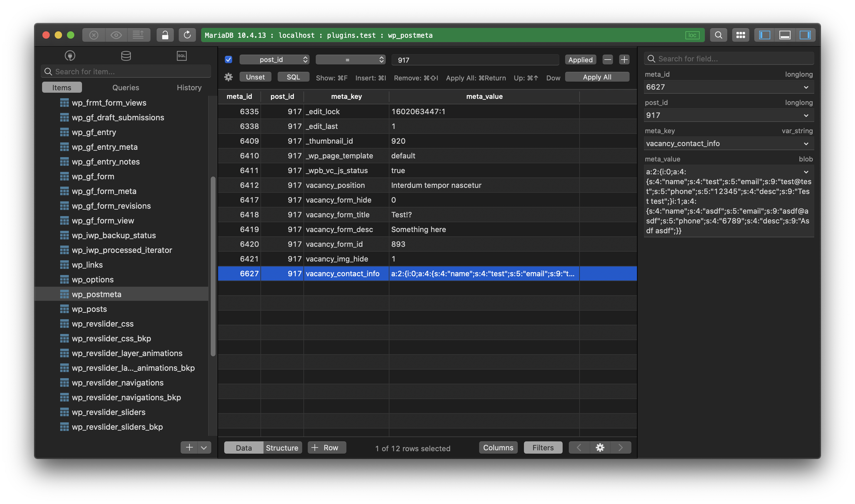Switch to the History tab
Image resolution: width=855 pixels, height=504 pixels.
pyautogui.click(x=189, y=87)
